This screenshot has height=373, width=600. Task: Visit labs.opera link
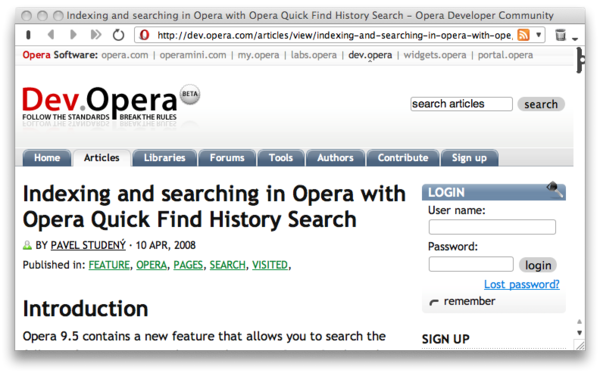click(x=314, y=55)
